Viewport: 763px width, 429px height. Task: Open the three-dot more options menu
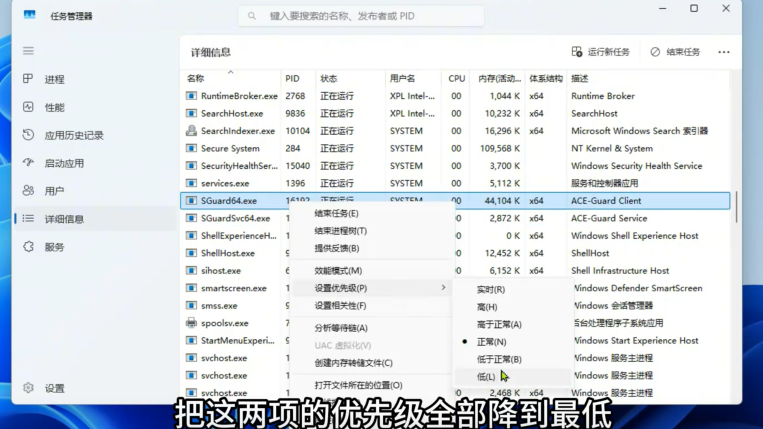[x=724, y=52]
